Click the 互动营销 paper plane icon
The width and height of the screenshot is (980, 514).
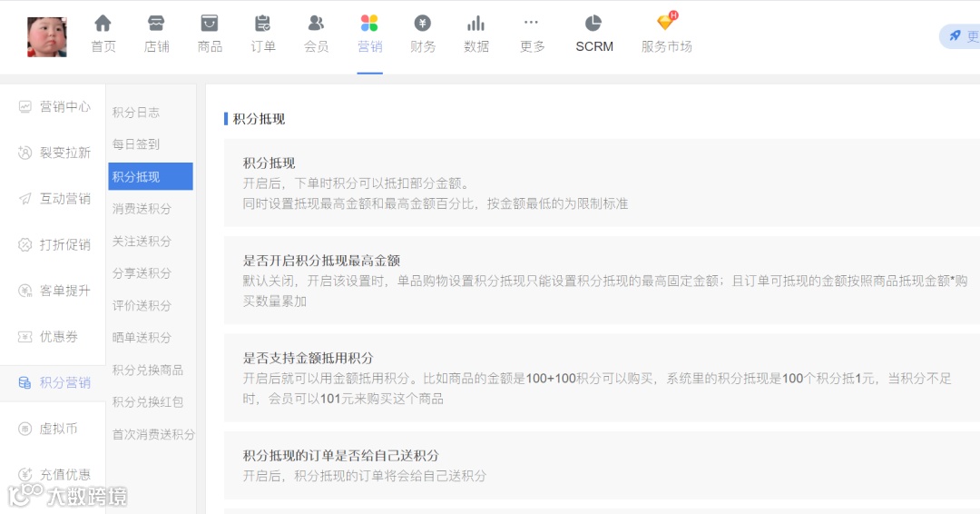tap(24, 199)
